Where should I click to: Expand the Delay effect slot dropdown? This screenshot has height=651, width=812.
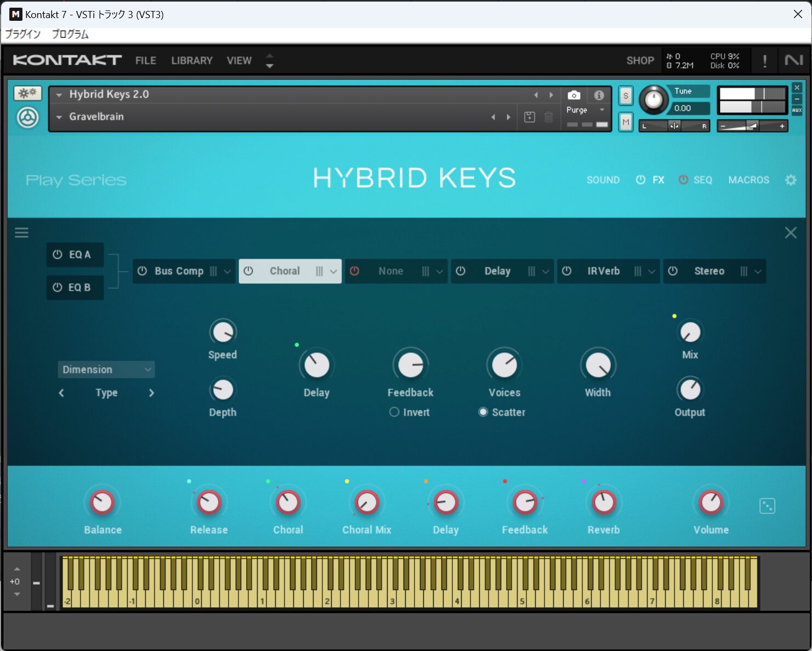click(546, 271)
